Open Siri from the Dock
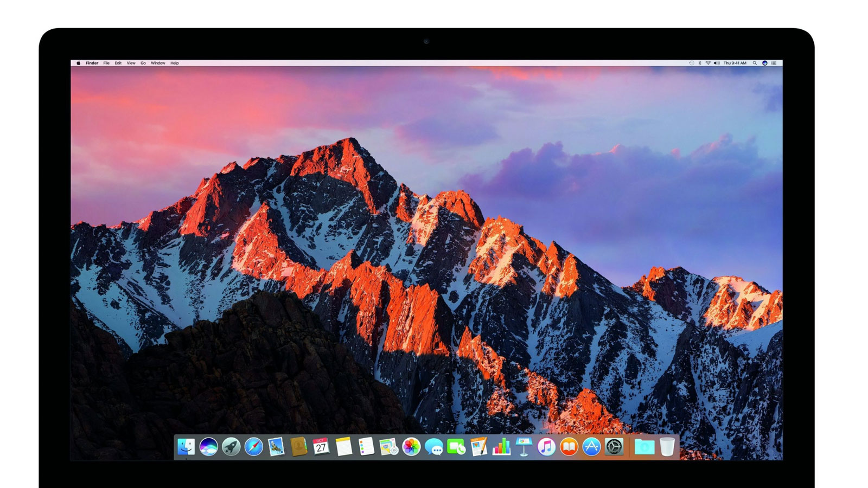This screenshot has width=868, height=488. click(x=208, y=447)
